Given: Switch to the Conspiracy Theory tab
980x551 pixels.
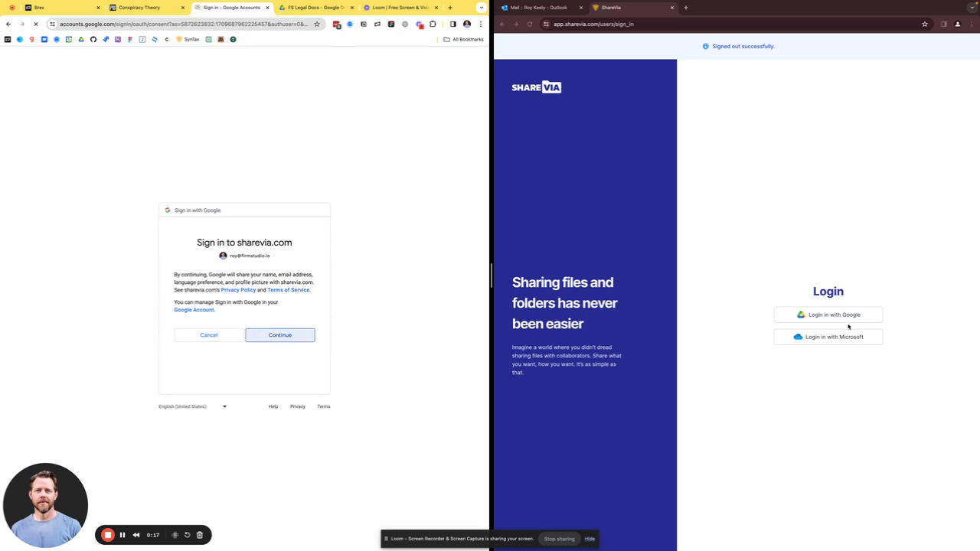Looking at the screenshot, I should [x=145, y=8].
